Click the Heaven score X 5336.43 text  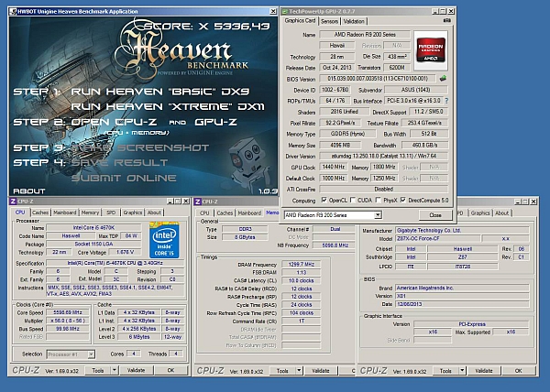(x=207, y=27)
